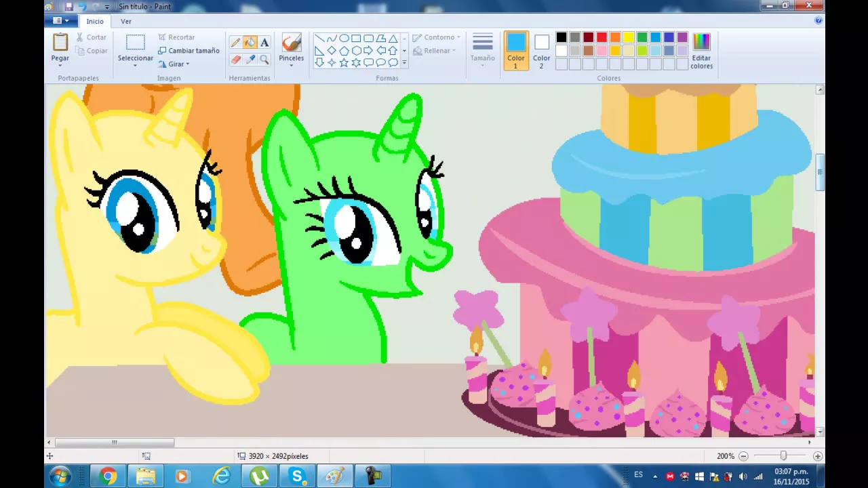Choose the straight line shape

point(319,39)
